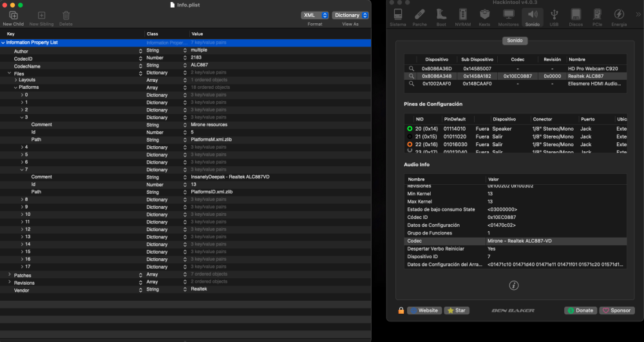
Task: Click the Sonido segment label
Action: pos(515,41)
